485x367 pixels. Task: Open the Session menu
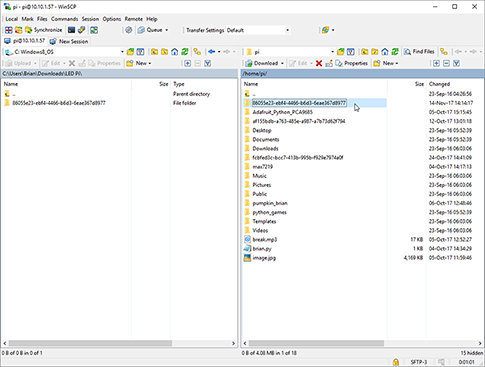tap(90, 19)
